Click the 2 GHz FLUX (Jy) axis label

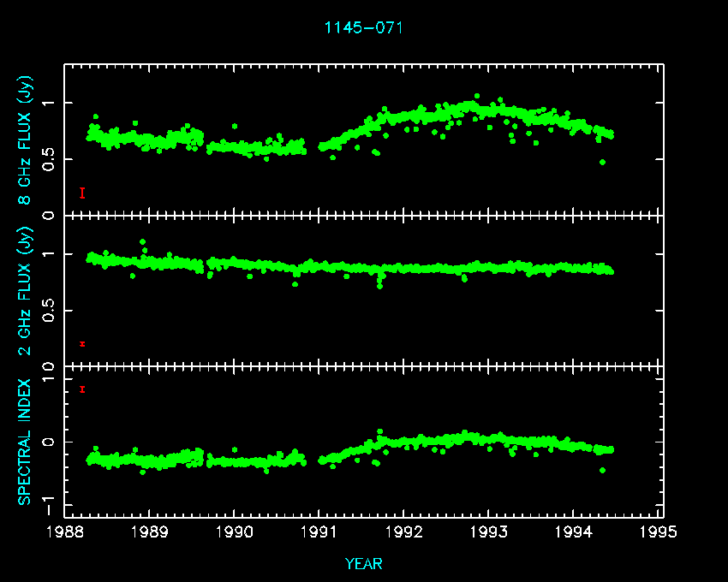[26, 291]
